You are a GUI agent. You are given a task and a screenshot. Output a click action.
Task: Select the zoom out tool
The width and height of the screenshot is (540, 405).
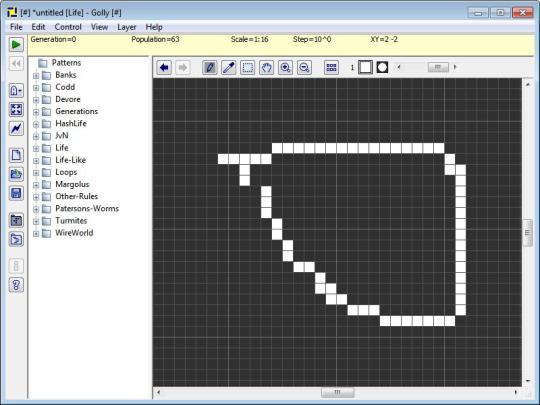(304, 67)
